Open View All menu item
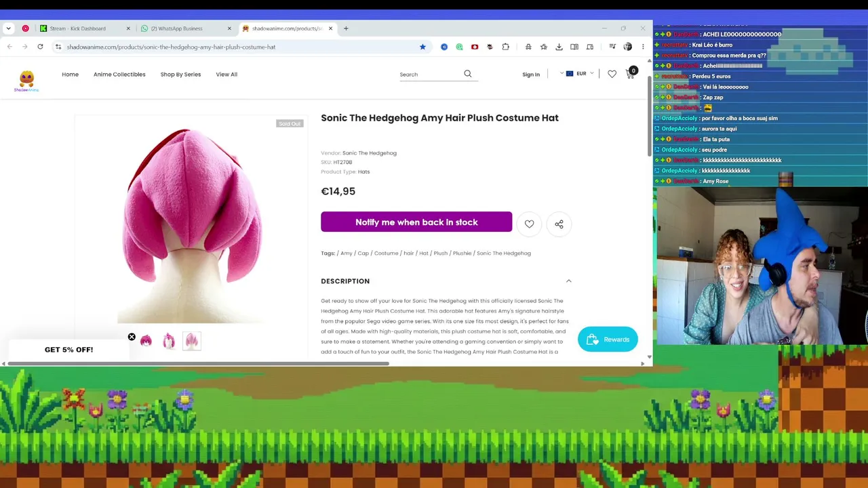The width and height of the screenshot is (868, 488). point(226,75)
